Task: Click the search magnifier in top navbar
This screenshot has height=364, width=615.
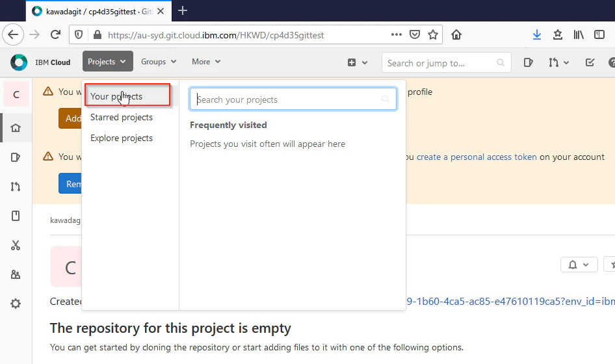Action: coord(501,62)
